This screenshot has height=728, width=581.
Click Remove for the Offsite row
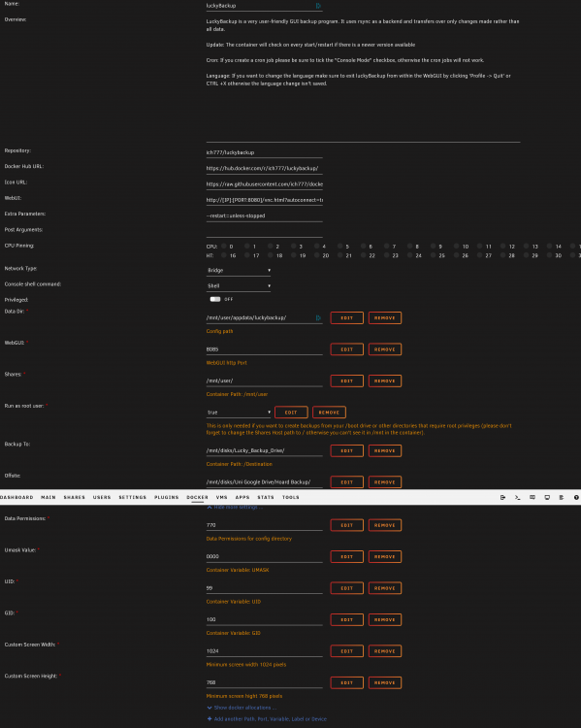click(385, 481)
